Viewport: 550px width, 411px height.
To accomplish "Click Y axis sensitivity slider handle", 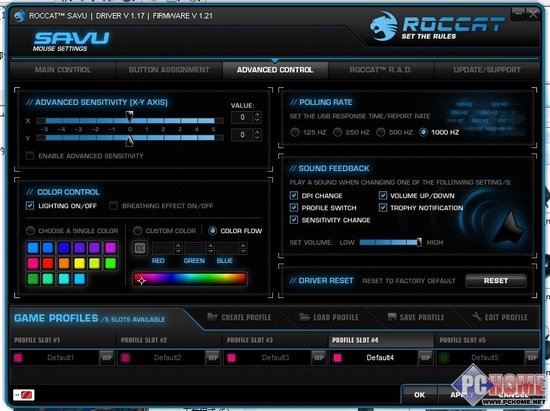I will click(x=129, y=141).
